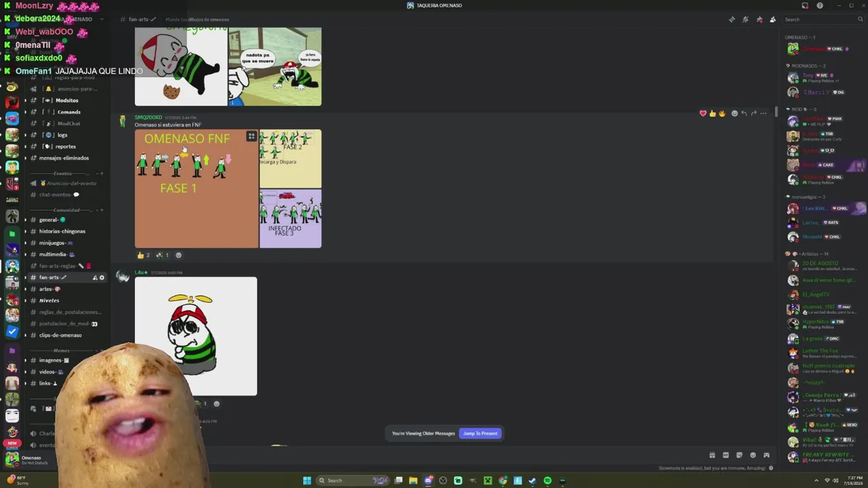
Task: Click Jump To Present button
Action: click(x=480, y=433)
